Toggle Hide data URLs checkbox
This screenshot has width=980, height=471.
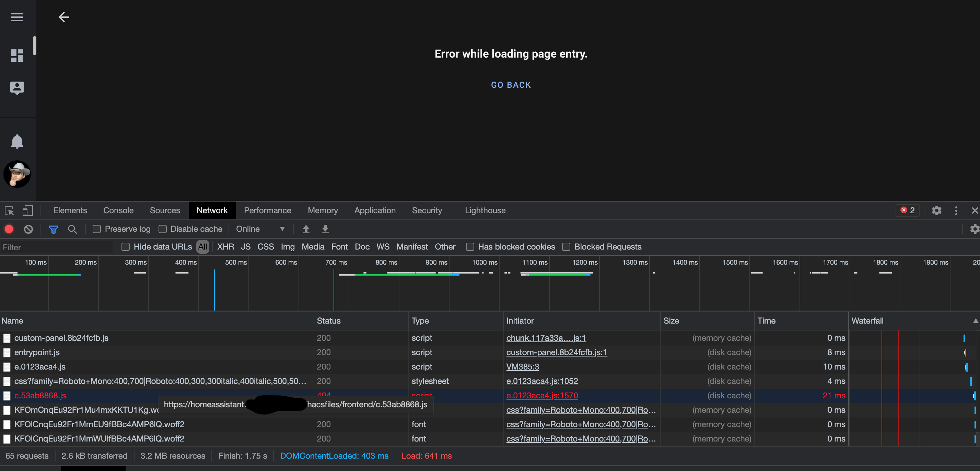pos(125,247)
